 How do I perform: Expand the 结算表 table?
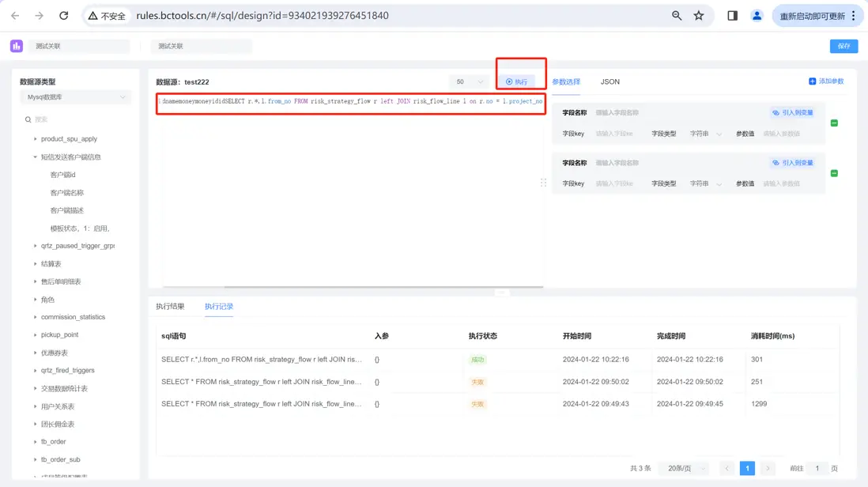[x=36, y=264]
